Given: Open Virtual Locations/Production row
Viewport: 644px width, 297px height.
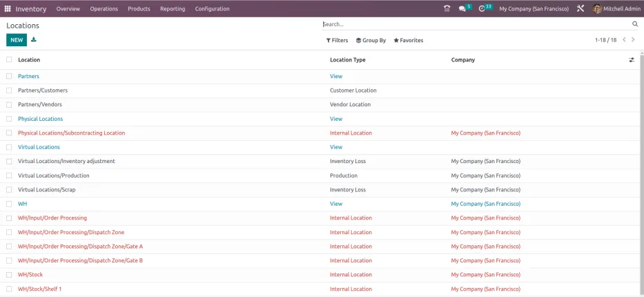Looking at the screenshot, I should 54,175.
